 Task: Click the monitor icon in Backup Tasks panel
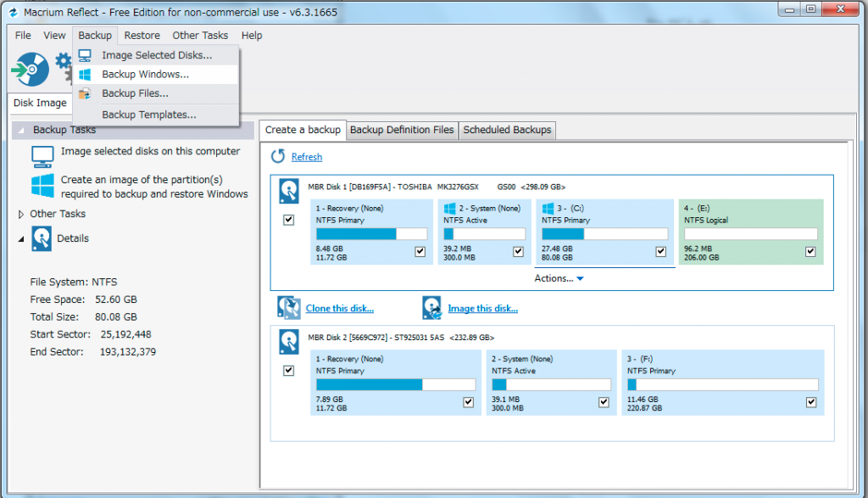click(x=42, y=157)
